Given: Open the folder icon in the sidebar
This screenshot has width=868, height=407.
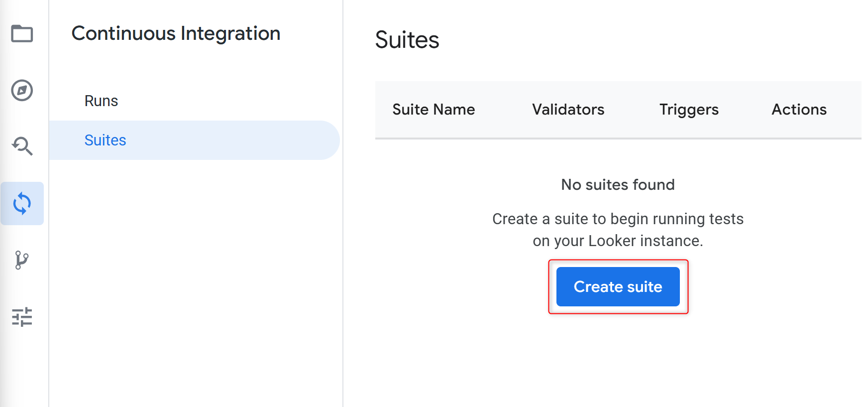Looking at the screenshot, I should 22,34.
